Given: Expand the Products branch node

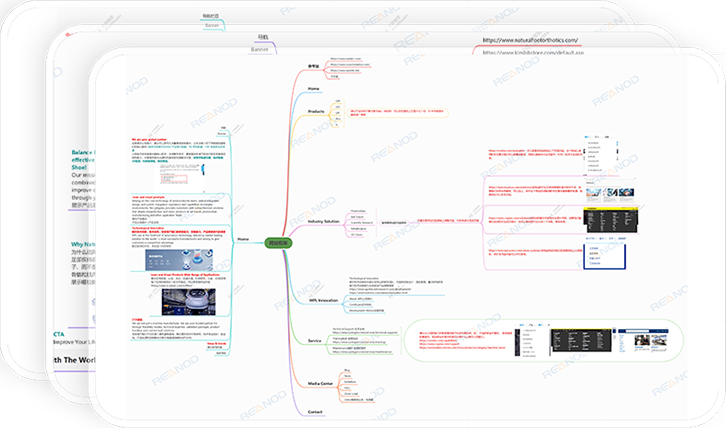Looking at the screenshot, I should click(315, 110).
